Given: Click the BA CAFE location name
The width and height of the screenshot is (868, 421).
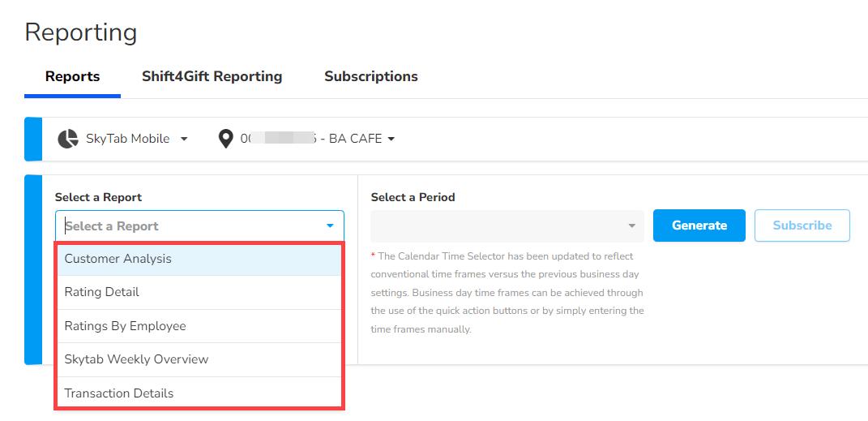Looking at the screenshot, I should 355,139.
